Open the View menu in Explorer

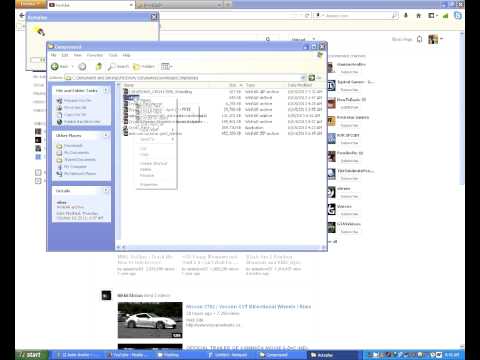coord(77,55)
